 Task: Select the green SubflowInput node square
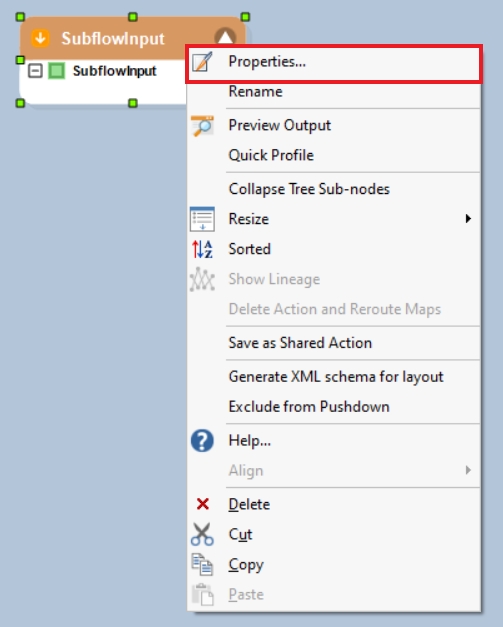56,71
